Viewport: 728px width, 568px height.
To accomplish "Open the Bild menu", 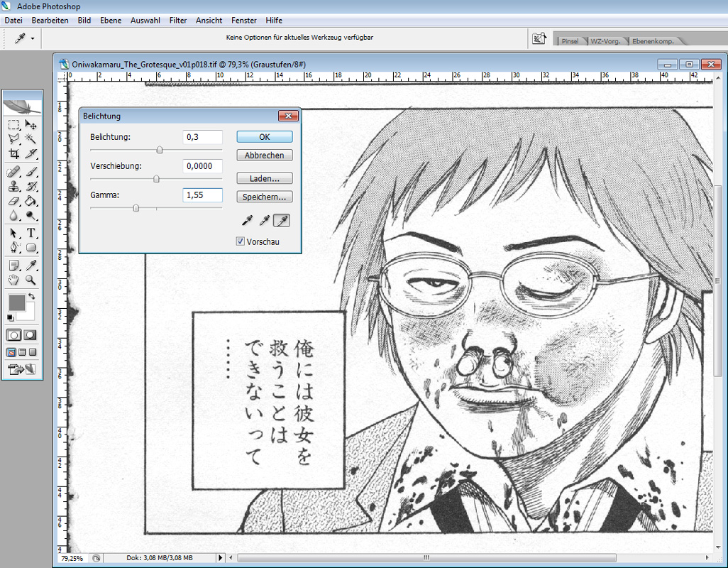I will [x=84, y=21].
